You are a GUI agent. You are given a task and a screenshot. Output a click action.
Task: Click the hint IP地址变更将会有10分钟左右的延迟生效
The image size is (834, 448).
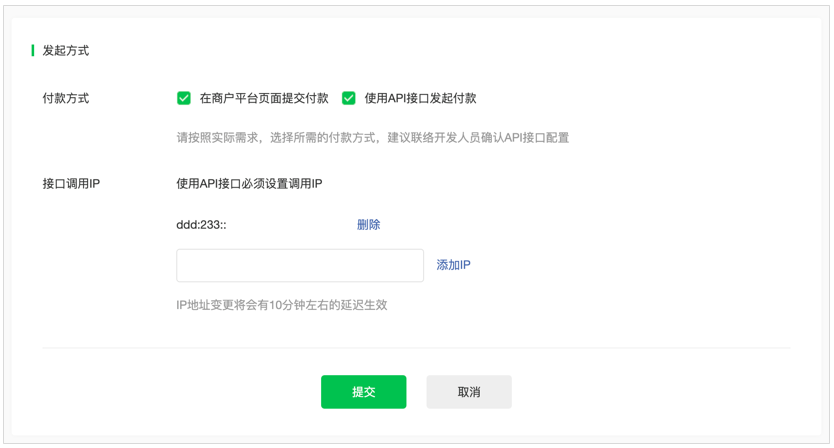(x=281, y=305)
